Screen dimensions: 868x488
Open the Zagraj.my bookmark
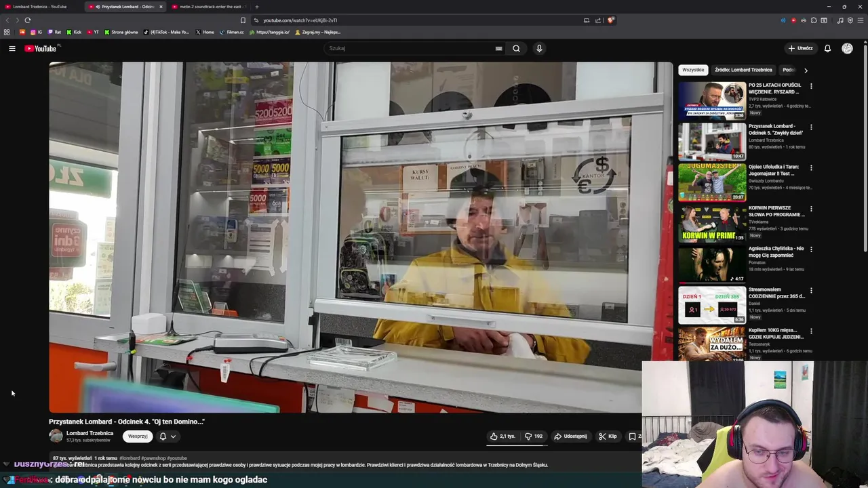pos(317,32)
